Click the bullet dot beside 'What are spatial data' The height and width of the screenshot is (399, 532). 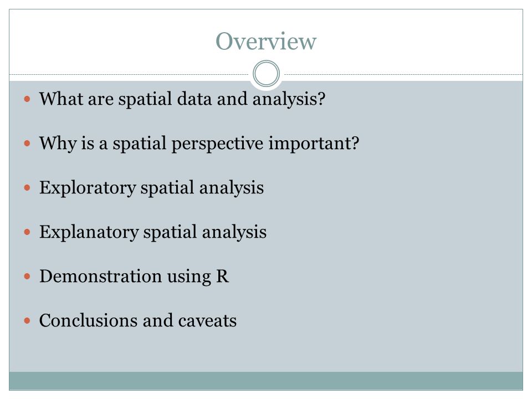click(x=27, y=99)
